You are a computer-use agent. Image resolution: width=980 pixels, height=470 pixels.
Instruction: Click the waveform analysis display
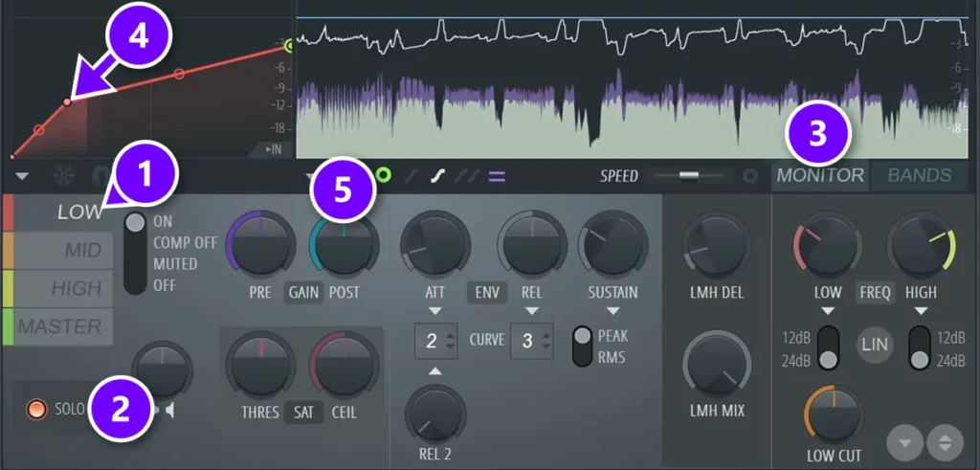[x=632, y=87]
